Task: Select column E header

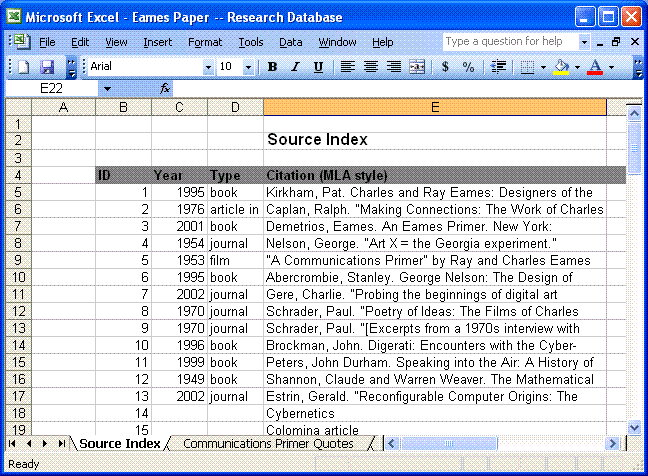Action: (435, 107)
